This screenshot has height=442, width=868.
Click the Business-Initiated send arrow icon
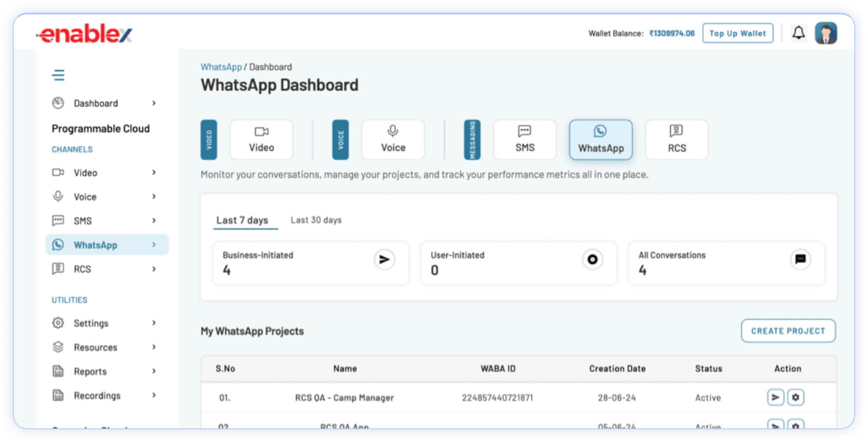(384, 259)
